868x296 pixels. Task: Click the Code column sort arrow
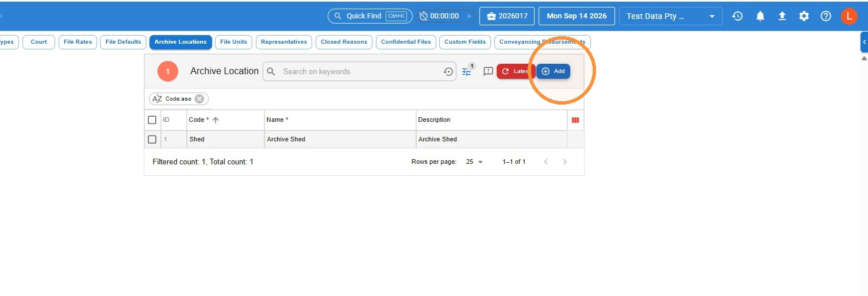[x=216, y=120]
